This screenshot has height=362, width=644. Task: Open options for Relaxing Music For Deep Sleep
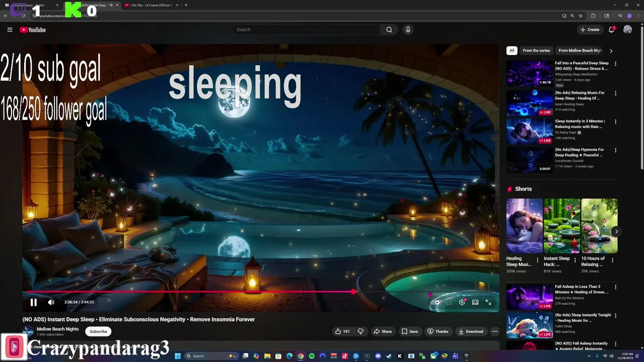pyautogui.click(x=615, y=94)
